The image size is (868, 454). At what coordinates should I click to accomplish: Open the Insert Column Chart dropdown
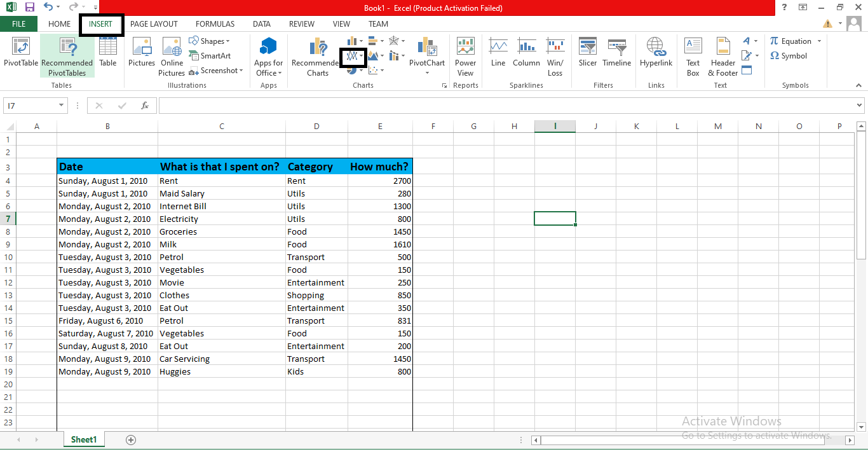tap(355, 41)
